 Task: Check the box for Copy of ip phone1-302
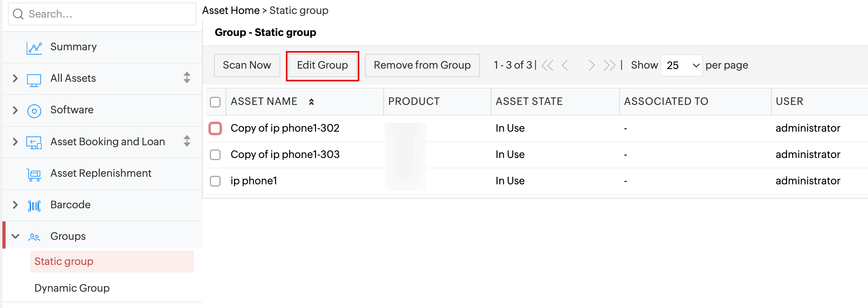click(215, 128)
